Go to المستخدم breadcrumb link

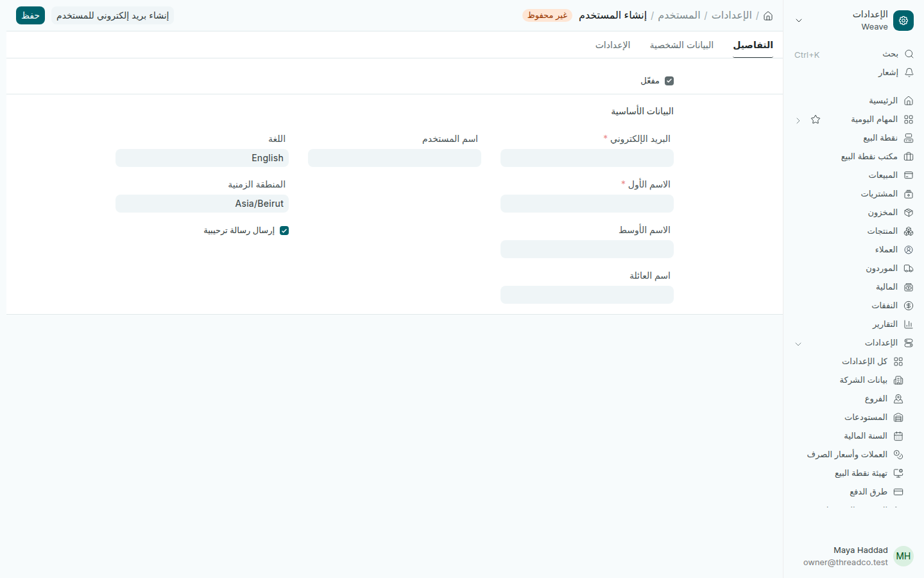pos(679,15)
